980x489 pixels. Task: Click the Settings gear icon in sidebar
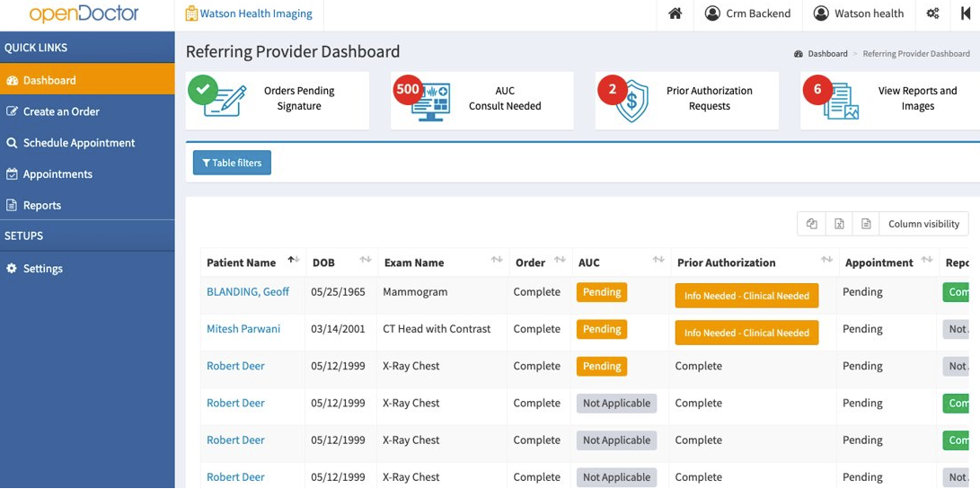(12, 268)
